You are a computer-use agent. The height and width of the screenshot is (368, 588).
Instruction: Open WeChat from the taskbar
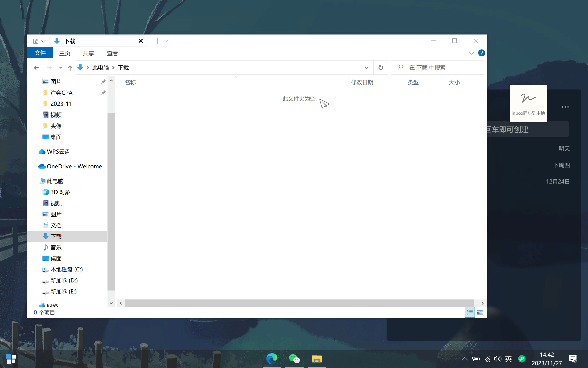coord(294,359)
